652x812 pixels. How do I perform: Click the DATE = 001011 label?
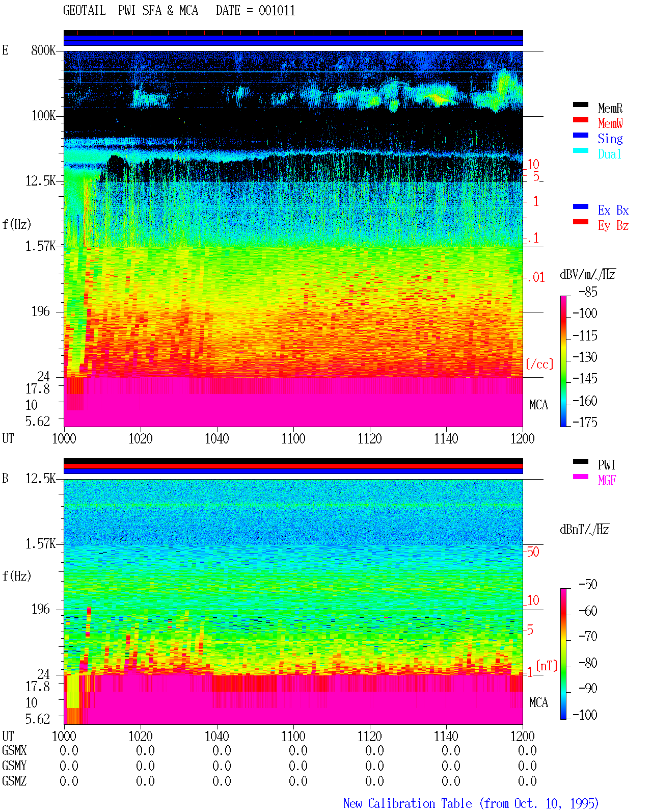(x=256, y=11)
